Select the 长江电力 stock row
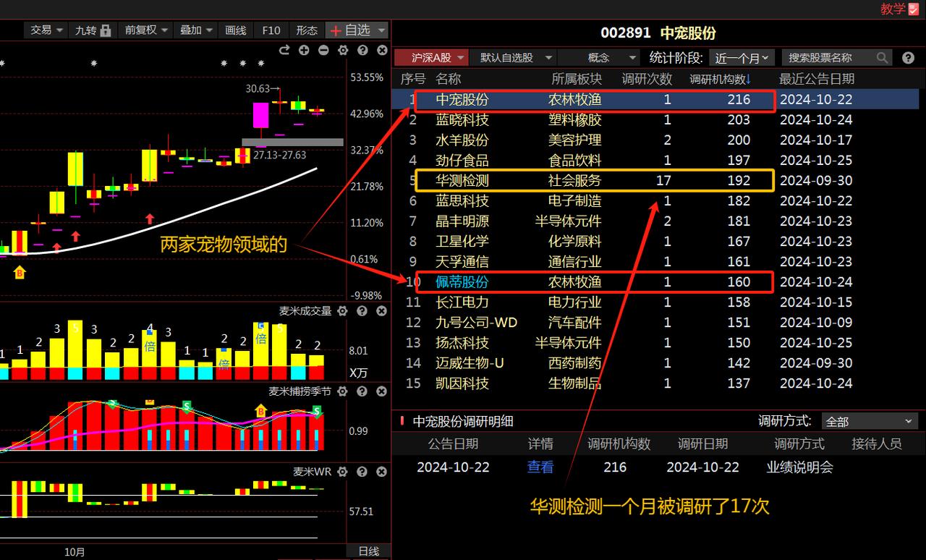Viewport: 926px width, 560px height. tap(655, 302)
